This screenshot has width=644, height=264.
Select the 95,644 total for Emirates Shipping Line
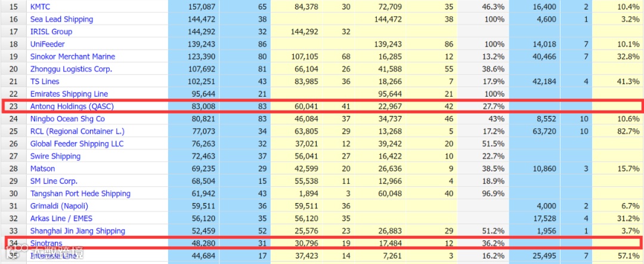tap(204, 94)
